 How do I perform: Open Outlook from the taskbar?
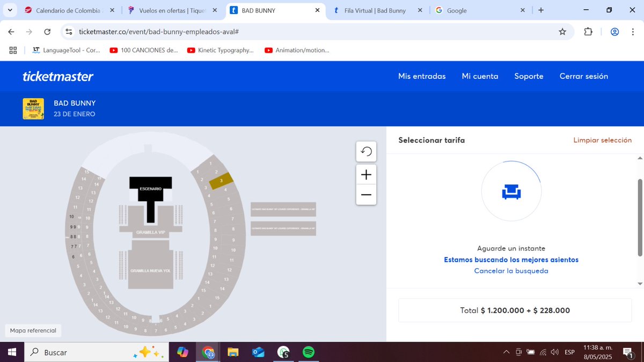pyautogui.click(x=258, y=352)
